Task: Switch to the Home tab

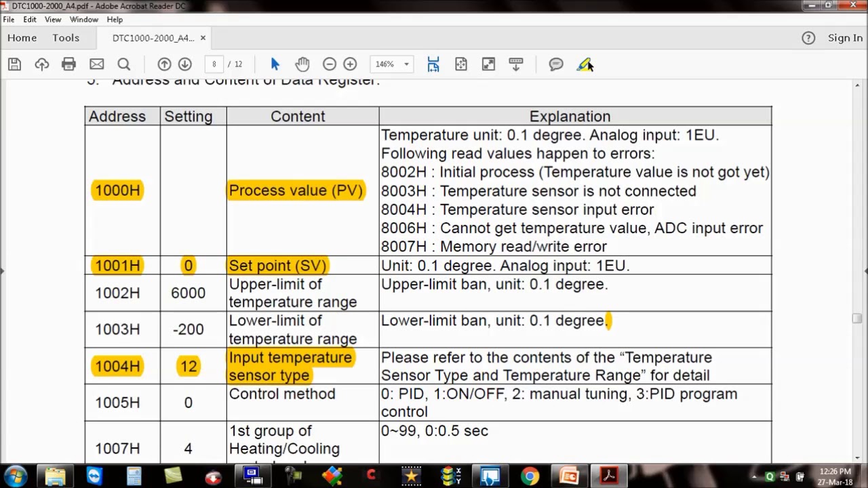Action: (x=22, y=38)
